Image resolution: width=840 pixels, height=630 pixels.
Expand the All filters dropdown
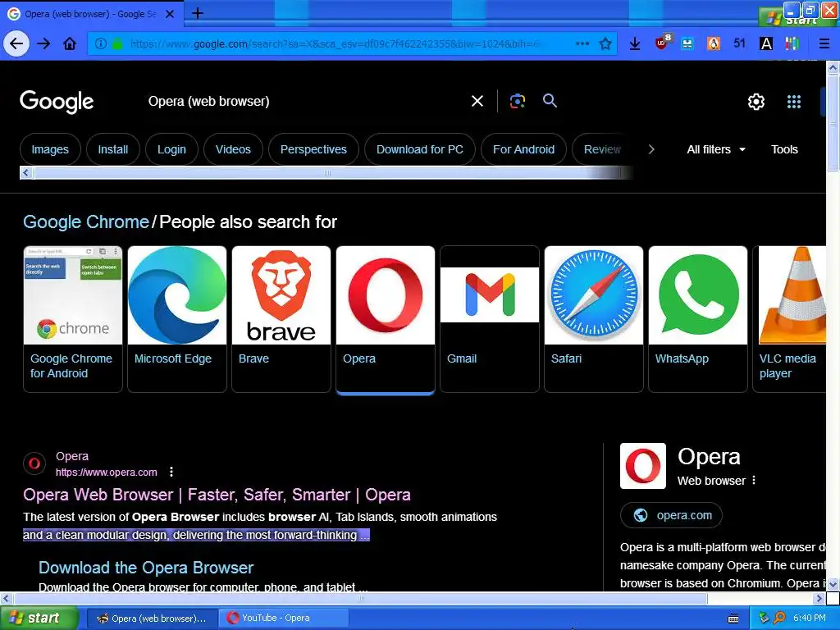coord(716,149)
